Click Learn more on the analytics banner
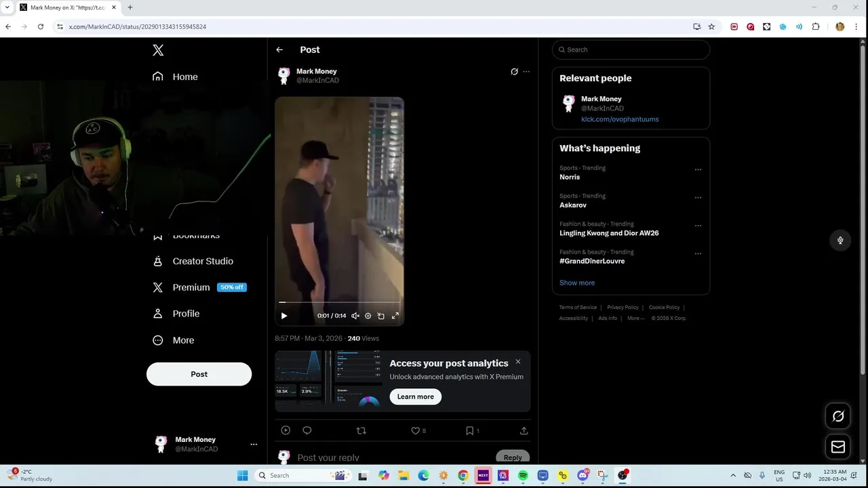 click(415, 396)
